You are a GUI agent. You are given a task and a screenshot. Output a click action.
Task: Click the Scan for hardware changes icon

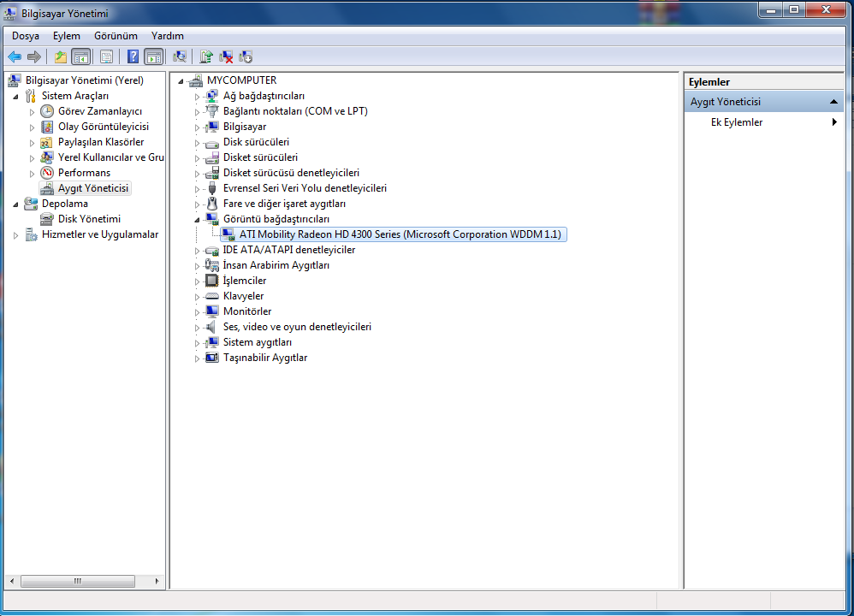(x=180, y=56)
